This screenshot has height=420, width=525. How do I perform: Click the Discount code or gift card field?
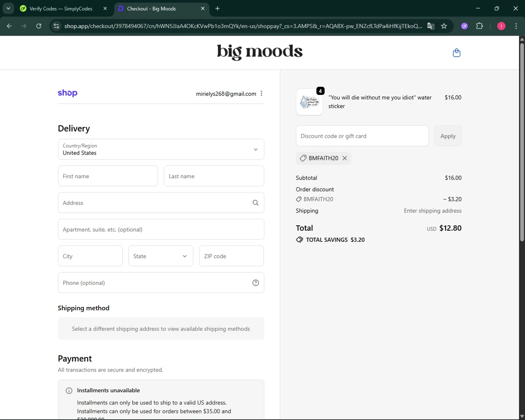[x=362, y=136]
